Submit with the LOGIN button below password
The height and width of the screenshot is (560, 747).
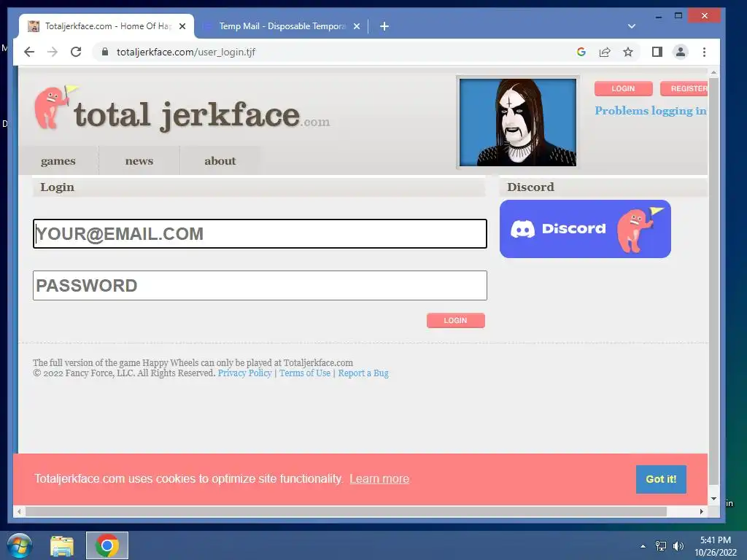coord(456,321)
